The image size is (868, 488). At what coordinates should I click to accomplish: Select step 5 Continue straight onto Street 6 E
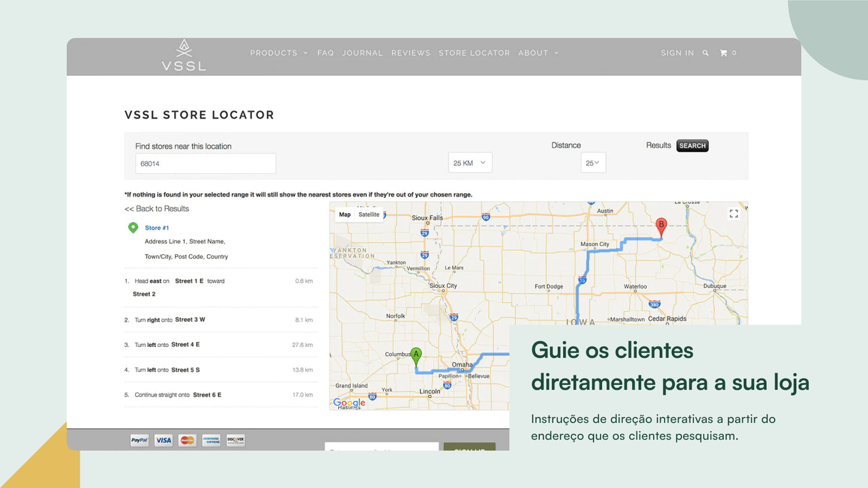pos(220,395)
